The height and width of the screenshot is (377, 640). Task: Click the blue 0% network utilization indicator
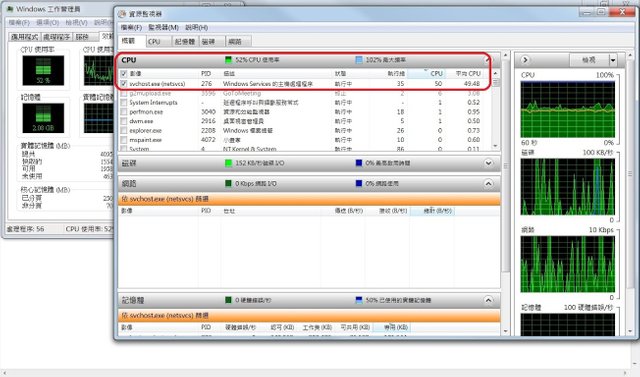[x=359, y=184]
